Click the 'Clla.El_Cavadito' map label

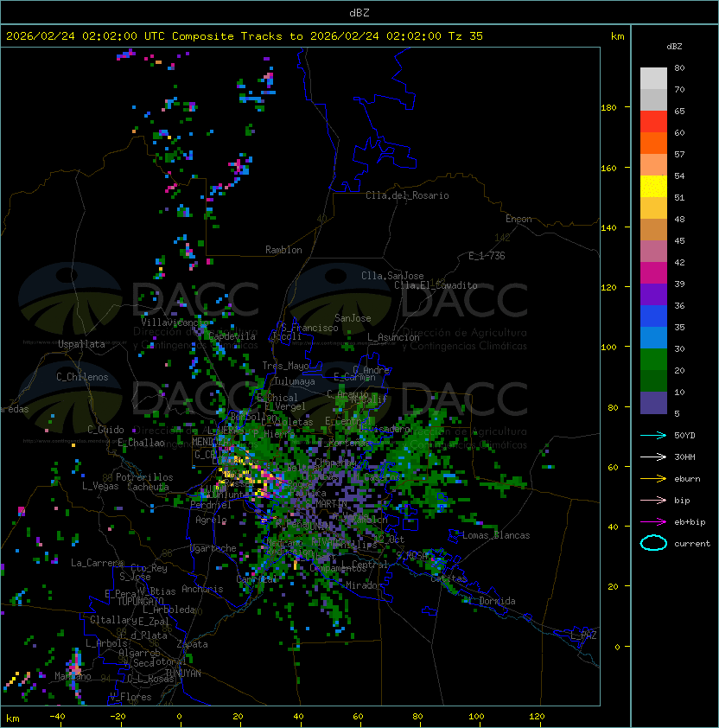click(436, 285)
